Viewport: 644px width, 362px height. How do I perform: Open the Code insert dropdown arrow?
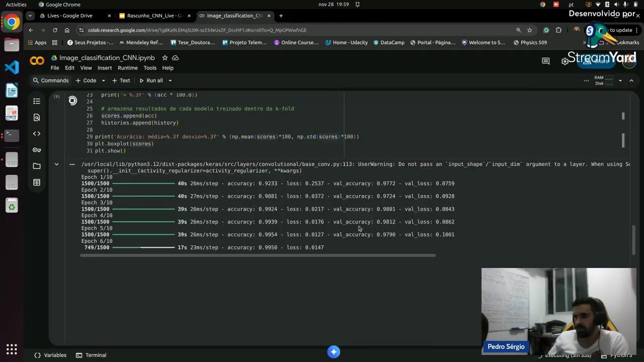(x=103, y=80)
